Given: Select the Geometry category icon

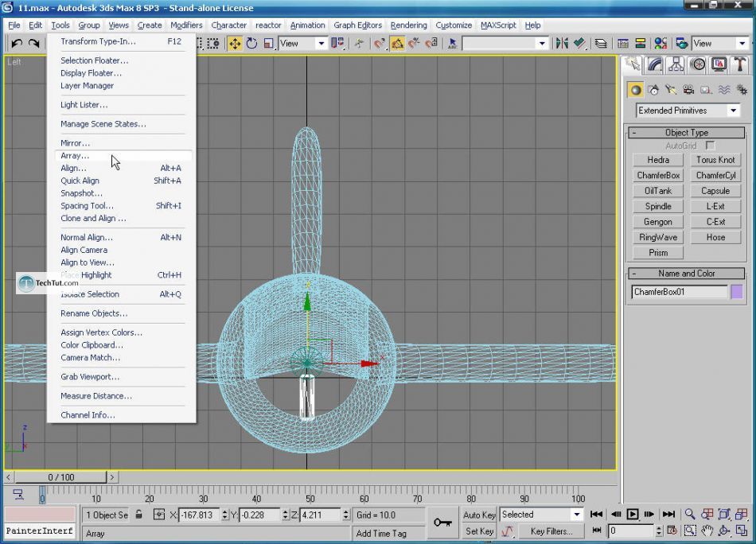Looking at the screenshot, I should click(x=636, y=90).
